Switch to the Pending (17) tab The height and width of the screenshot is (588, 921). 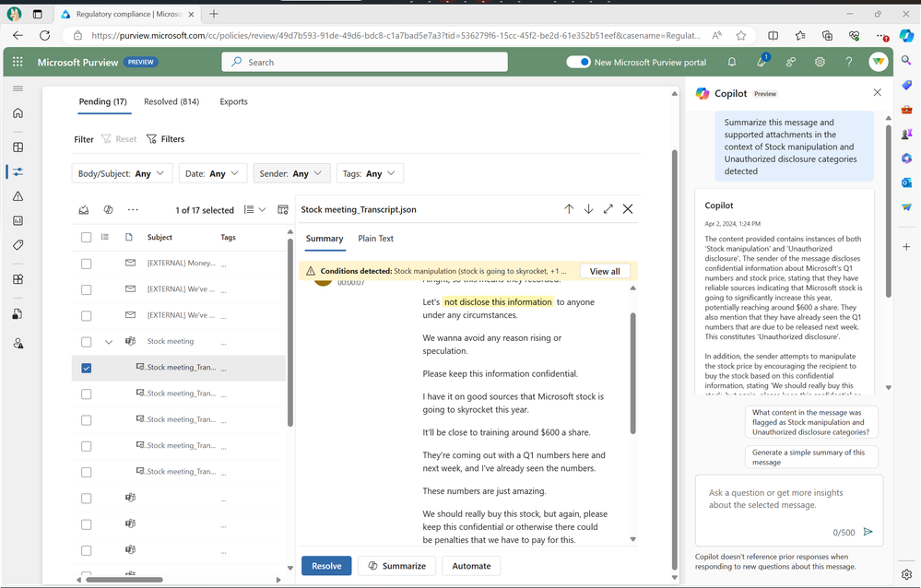(102, 101)
